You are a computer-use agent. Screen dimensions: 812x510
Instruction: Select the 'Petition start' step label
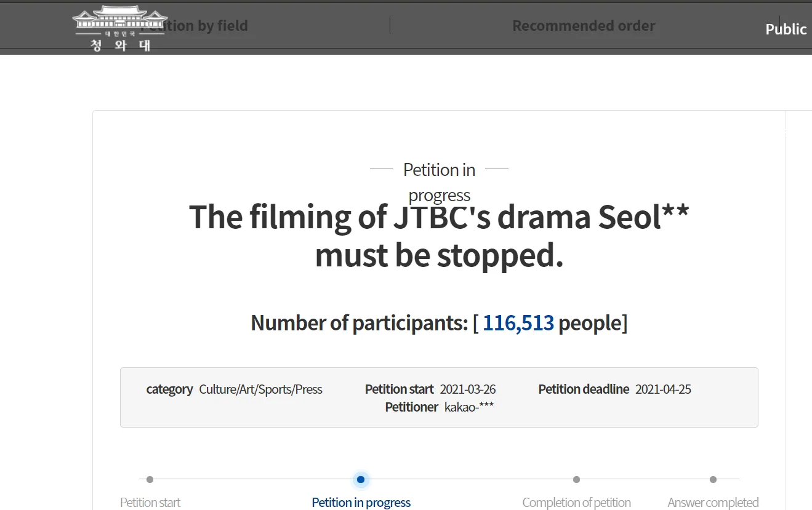click(150, 502)
